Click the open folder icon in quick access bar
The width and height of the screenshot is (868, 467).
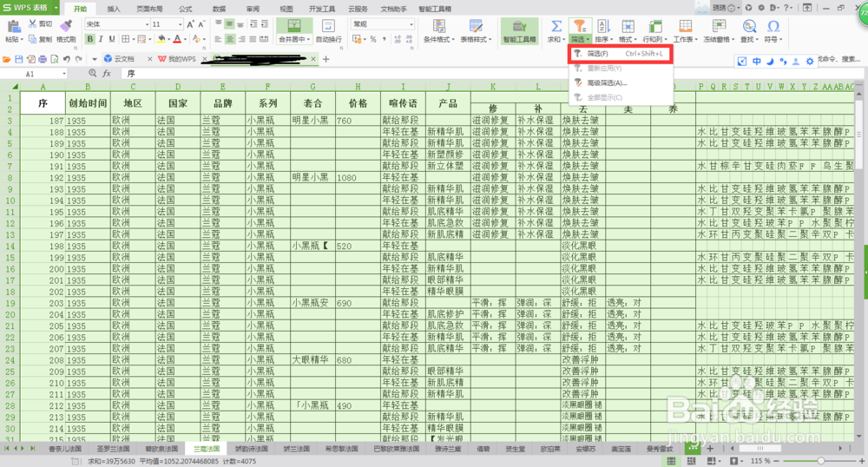pyautogui.click(x=7, y=59)
